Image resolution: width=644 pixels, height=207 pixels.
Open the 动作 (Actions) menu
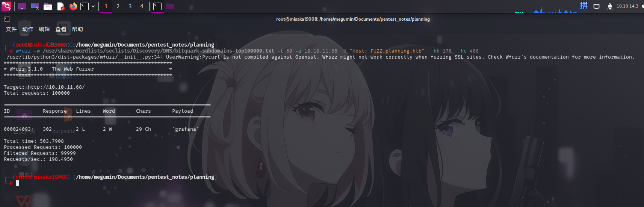tap(28, 29)
